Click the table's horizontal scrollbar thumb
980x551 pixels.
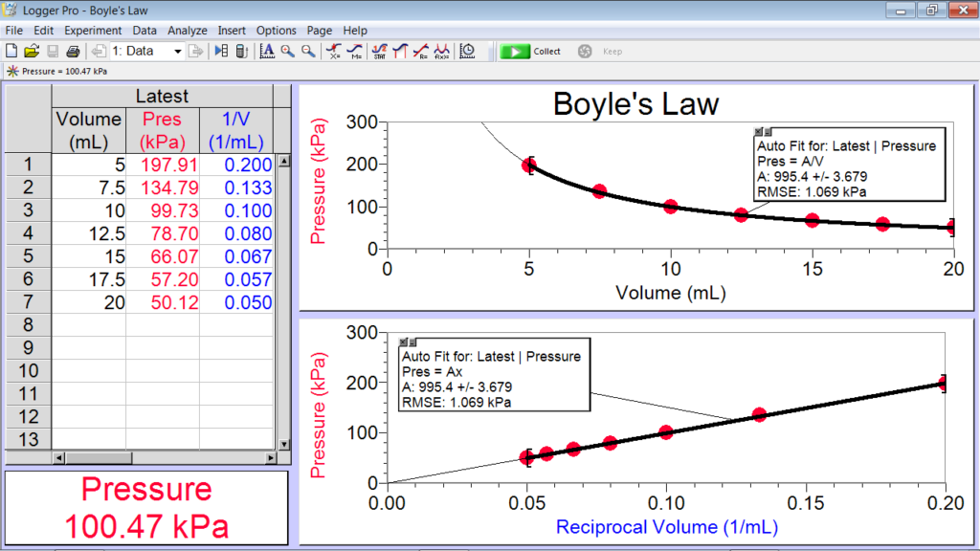[x=99, y=458]
